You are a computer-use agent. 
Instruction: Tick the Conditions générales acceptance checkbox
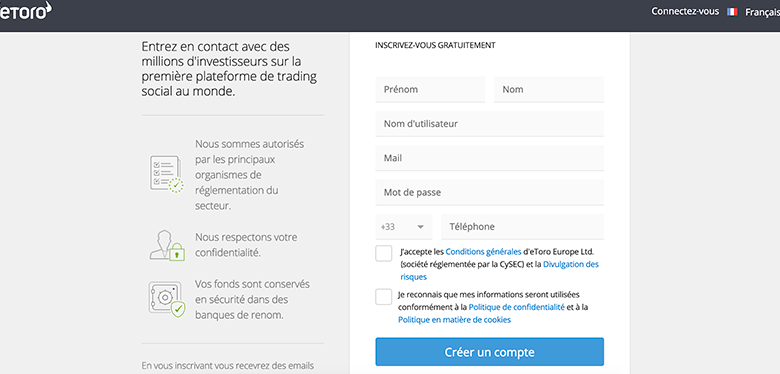coord(384,253)
